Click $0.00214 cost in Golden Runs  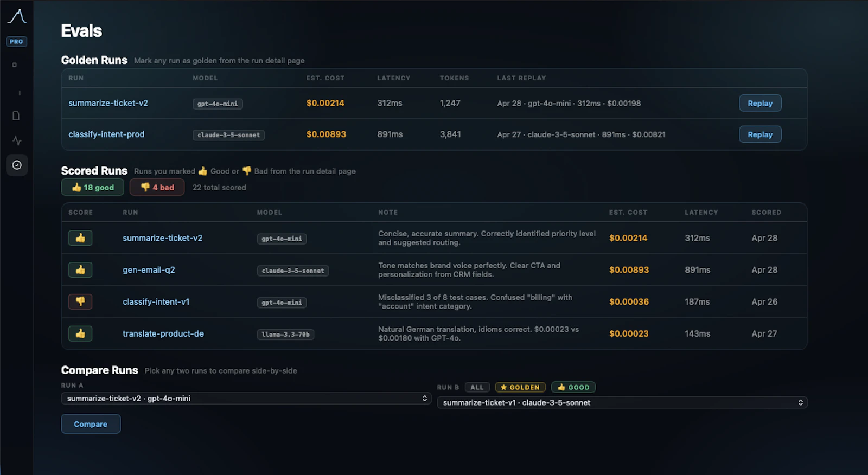[x=325, y=103]
